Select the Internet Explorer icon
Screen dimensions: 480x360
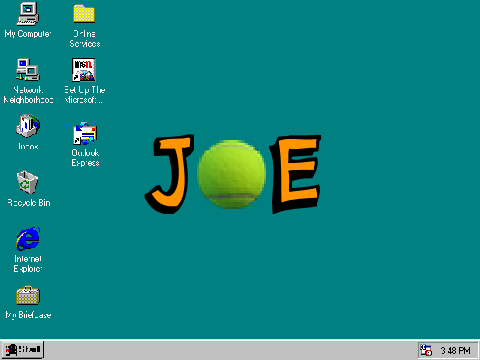point(28,238)
